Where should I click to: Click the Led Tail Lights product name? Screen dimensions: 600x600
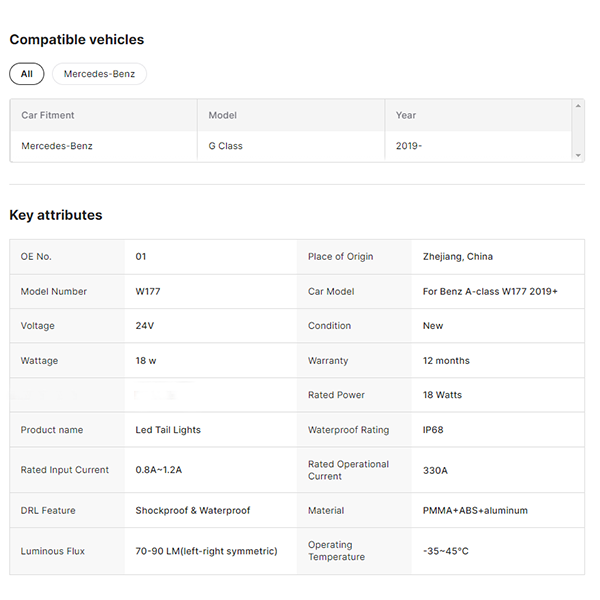pos(168,430)
